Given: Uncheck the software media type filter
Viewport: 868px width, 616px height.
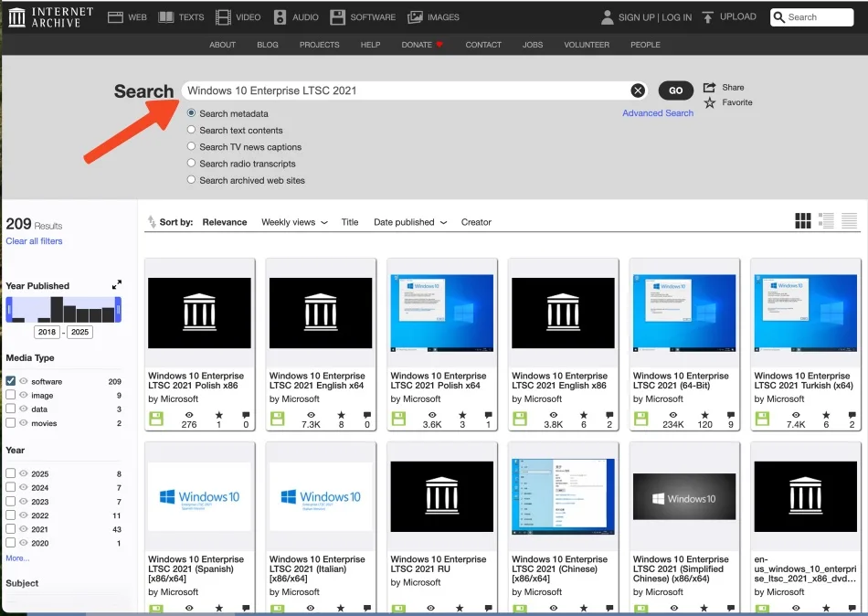Looking at the screenshot, I should tap(11, 381).
